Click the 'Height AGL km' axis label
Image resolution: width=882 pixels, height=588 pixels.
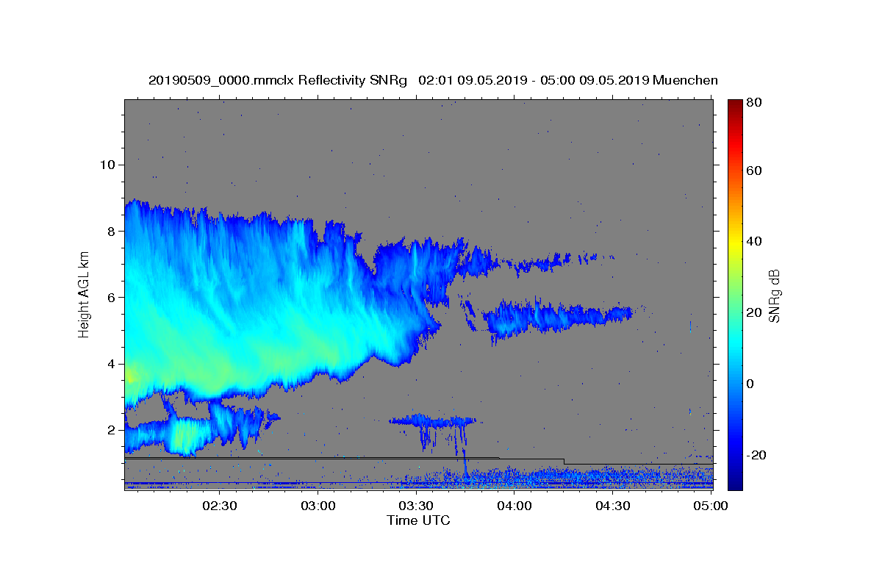85,295
